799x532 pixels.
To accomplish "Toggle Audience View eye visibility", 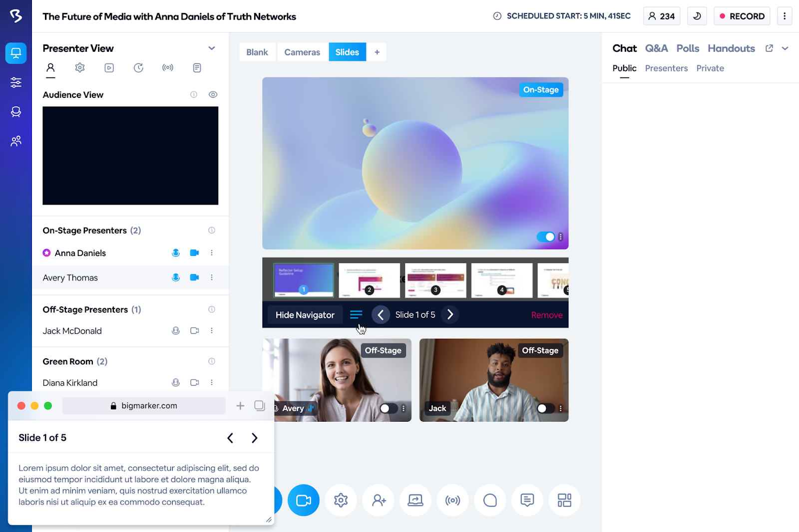I will (x=213, y=95).
